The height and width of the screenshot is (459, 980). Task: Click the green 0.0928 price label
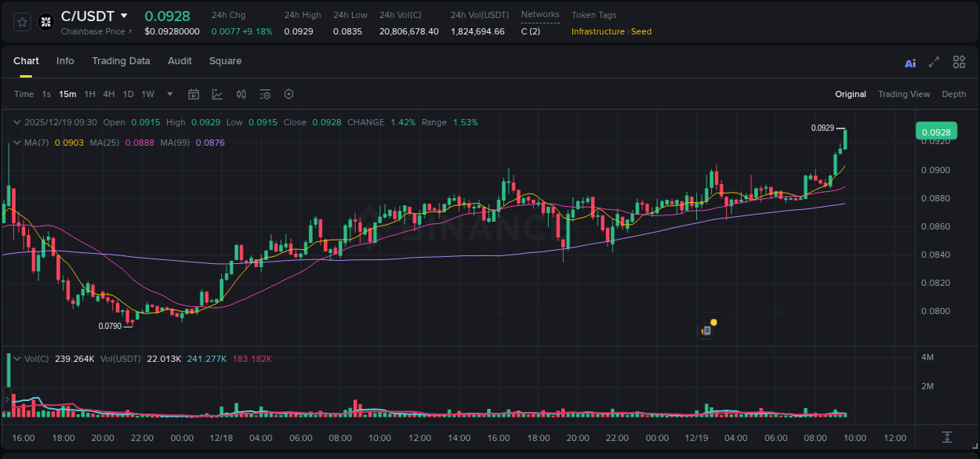[936, 131]
